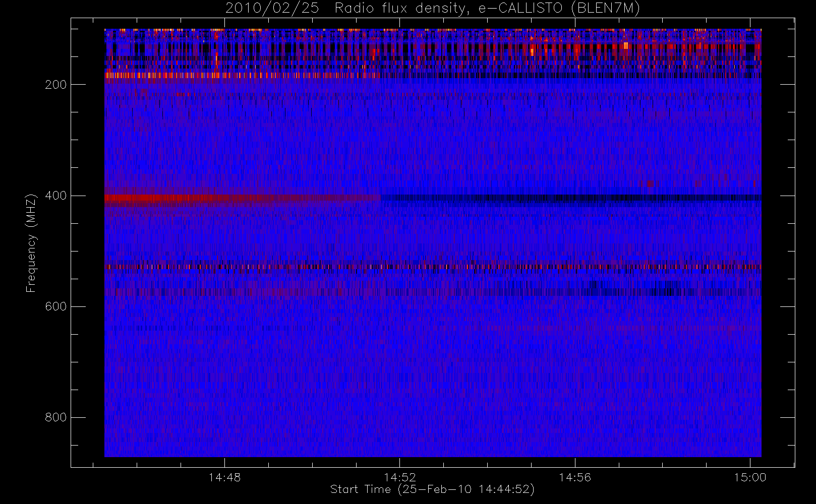Click the orange interference line near 530 MHz

coord(433,267)
